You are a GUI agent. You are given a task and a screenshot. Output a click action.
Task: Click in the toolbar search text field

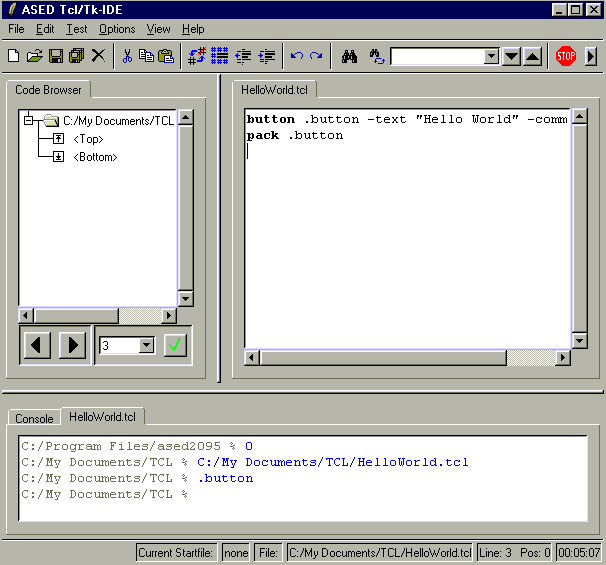pos(437,57)
